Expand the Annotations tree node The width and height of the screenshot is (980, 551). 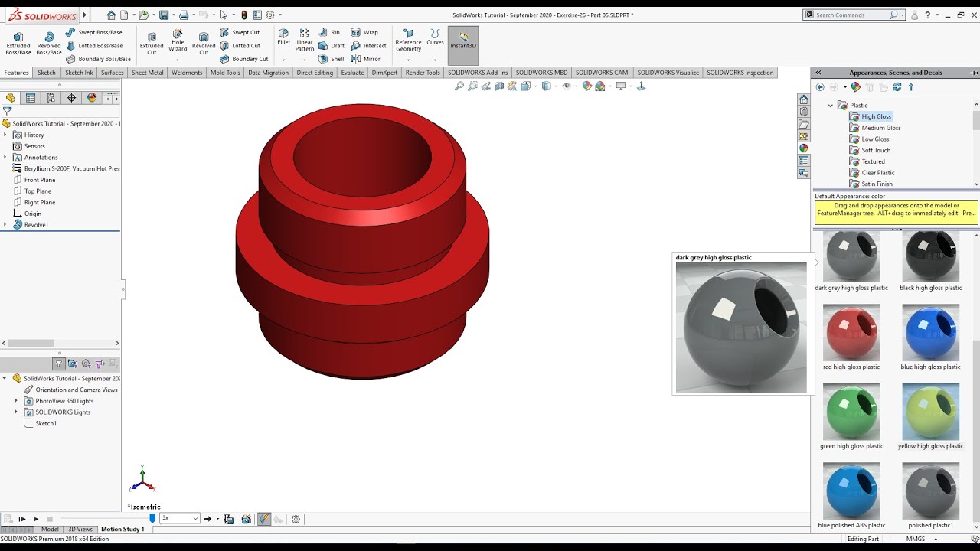click(x=5, y=158)
